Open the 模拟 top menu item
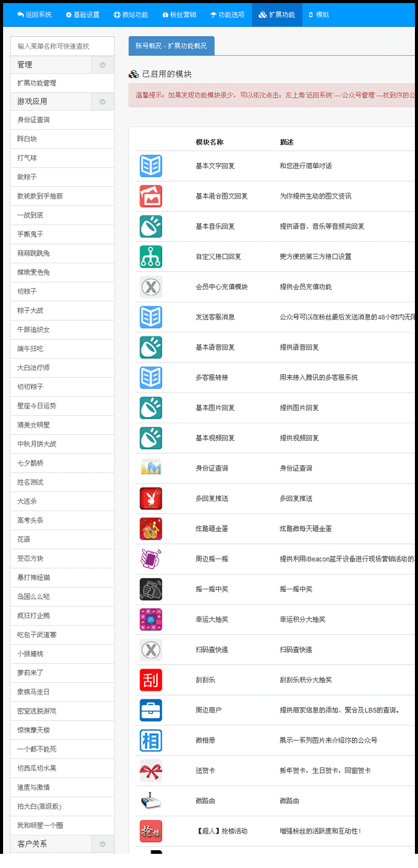The image size is (418, 868). [318, 14]
